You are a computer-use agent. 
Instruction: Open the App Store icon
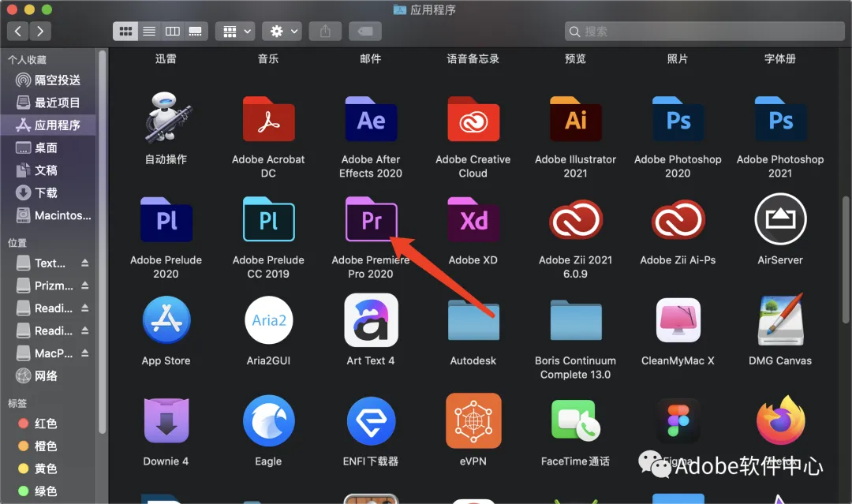tap(166, 320)
